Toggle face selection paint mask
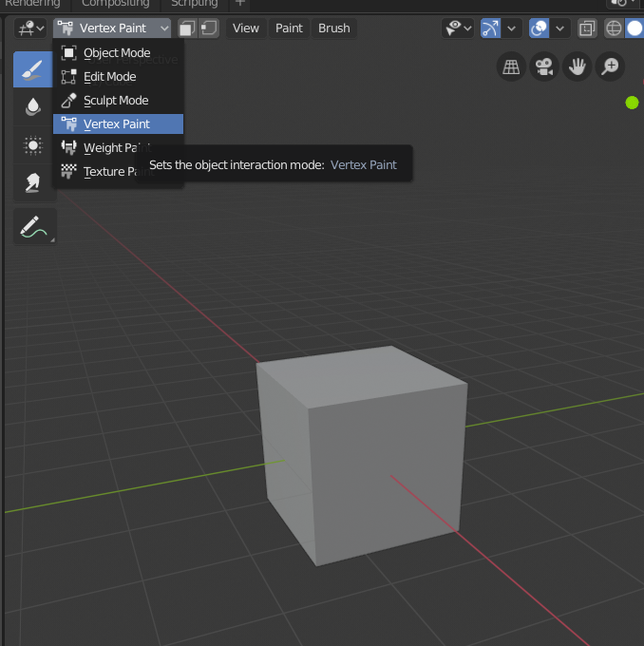Image resolution: width=644 pixels, height=646 pixels. 187,28
